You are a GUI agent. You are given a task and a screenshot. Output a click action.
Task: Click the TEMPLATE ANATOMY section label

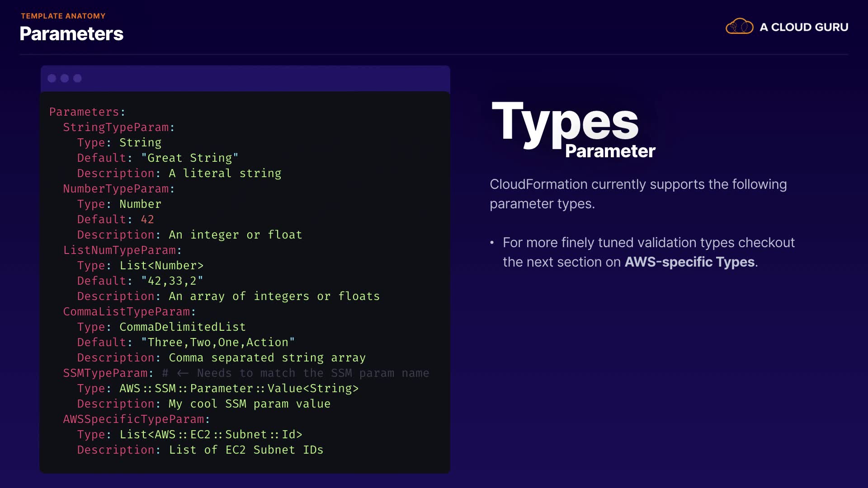[x=63, y=16]
